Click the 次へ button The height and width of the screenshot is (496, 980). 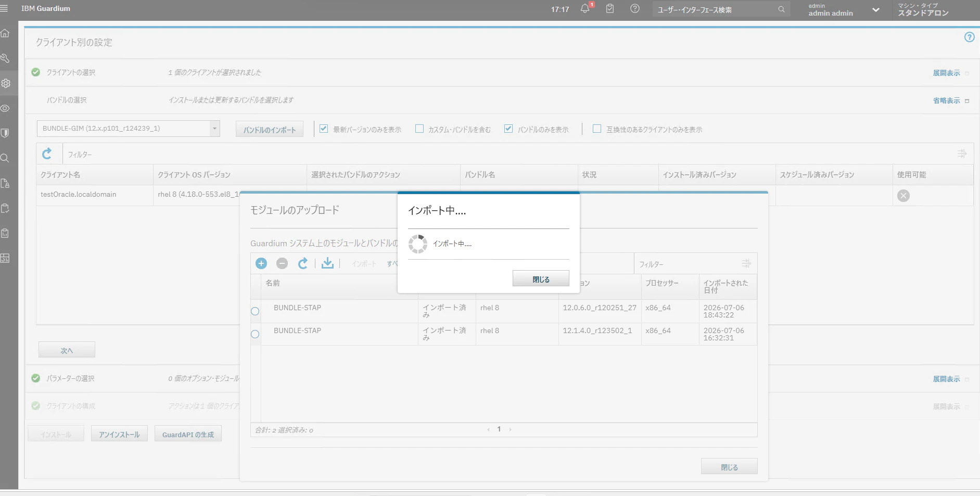pos(67,350)
